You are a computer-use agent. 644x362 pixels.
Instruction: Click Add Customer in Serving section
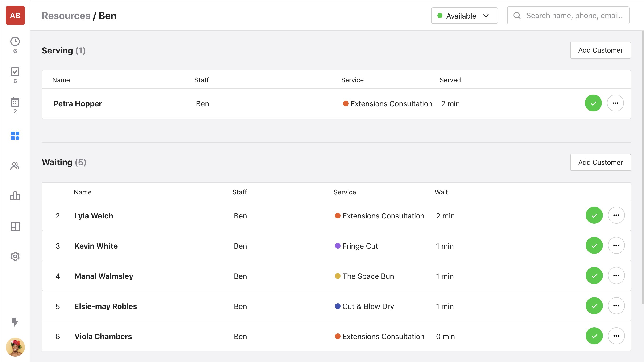[x=600, y=50]
